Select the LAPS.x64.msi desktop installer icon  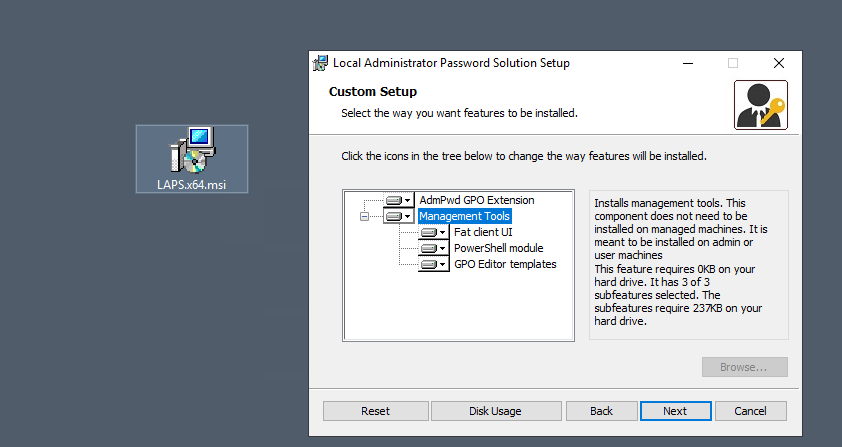[192, 159]
